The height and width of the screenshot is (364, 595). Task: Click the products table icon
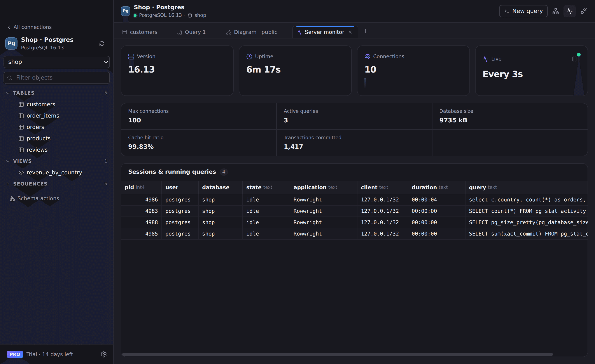coord(21,138)
